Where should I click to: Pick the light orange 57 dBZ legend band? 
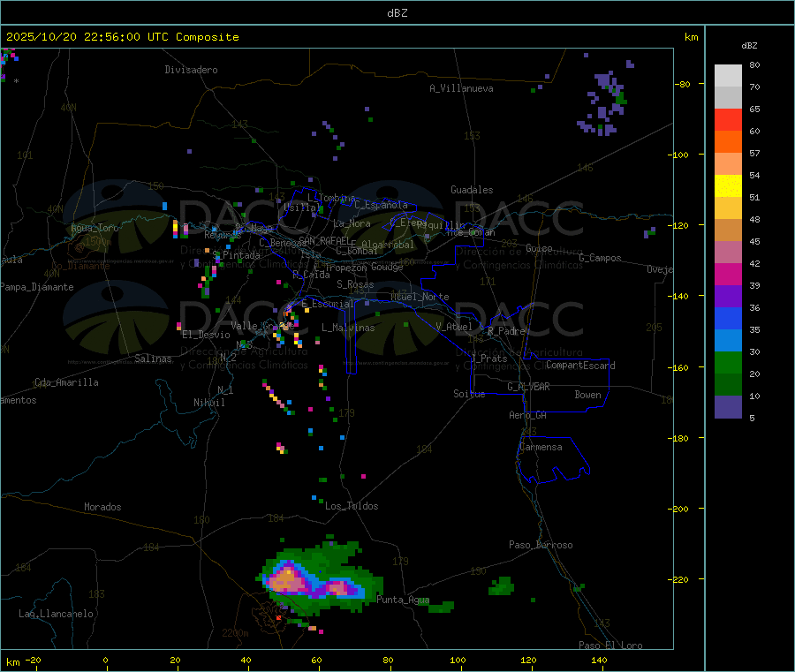click(728, 164)
